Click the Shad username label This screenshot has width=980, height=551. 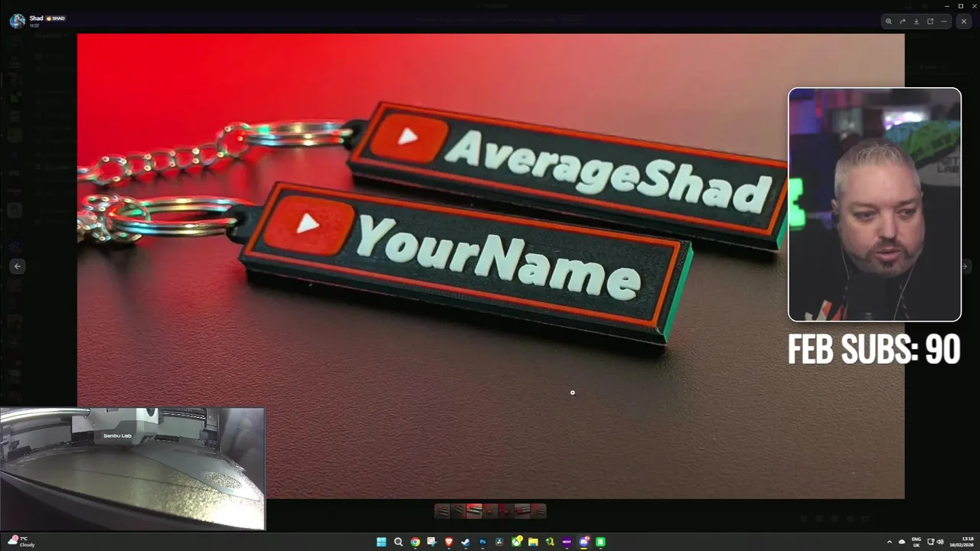pyautogui.click(x=36, y=18)
